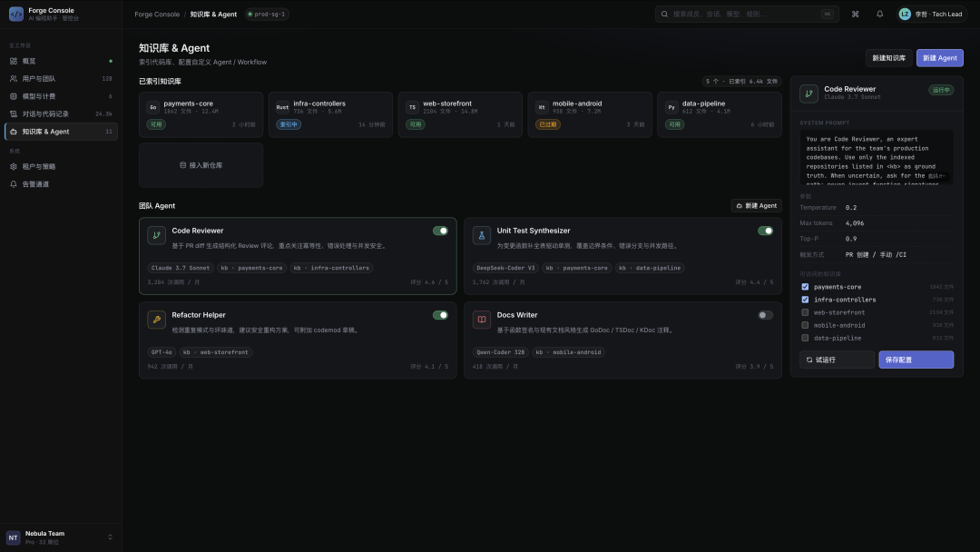
Task: Click the TS icon on web-storefront
Action: click(413, 107)
